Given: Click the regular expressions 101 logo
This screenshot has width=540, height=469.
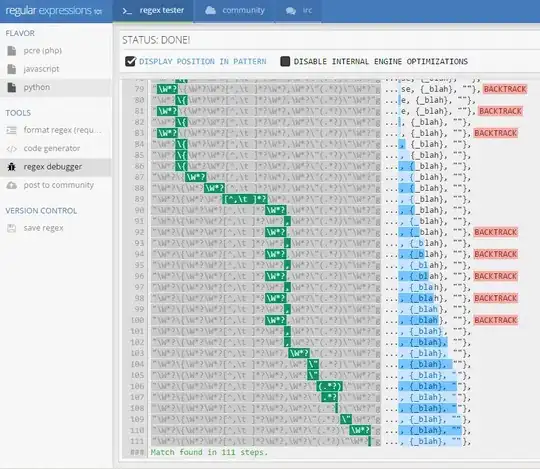Looking at the screenshot, I should click(54, 11).
